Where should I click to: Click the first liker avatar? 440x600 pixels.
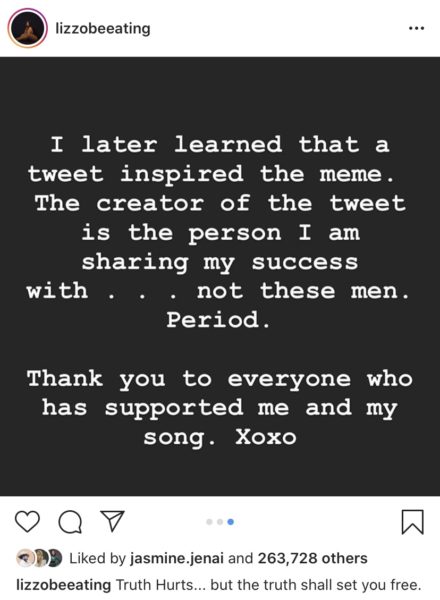coord(24,558)
